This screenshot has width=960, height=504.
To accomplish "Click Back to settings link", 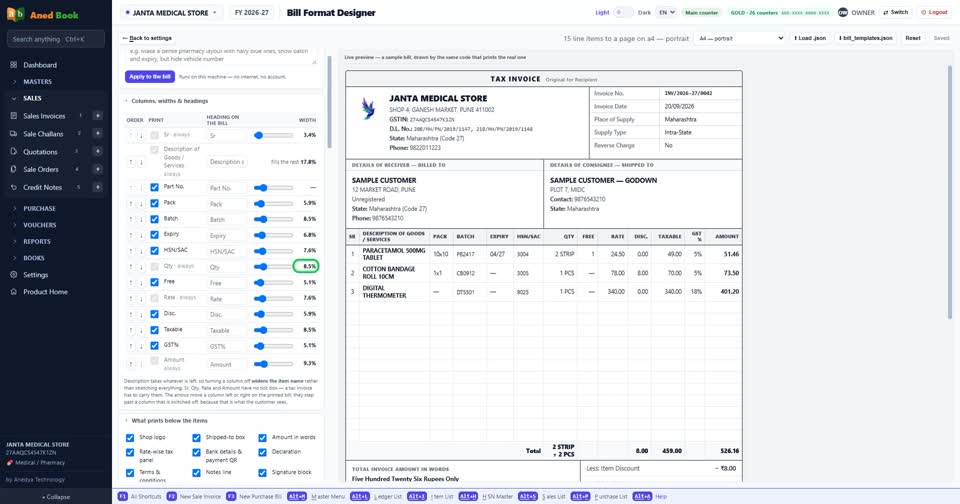I will coord(147,38).
